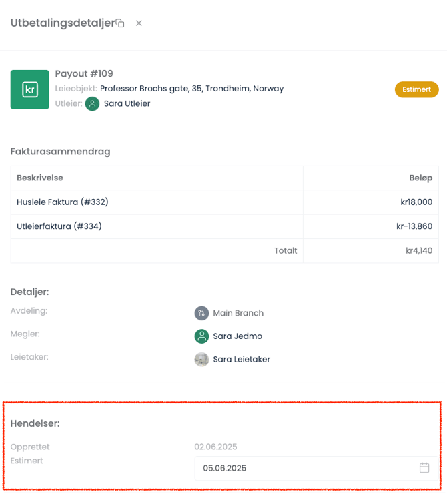Click the Beløp column header
The width and height of the screenshot is (447, 504).
click(420, 178)
